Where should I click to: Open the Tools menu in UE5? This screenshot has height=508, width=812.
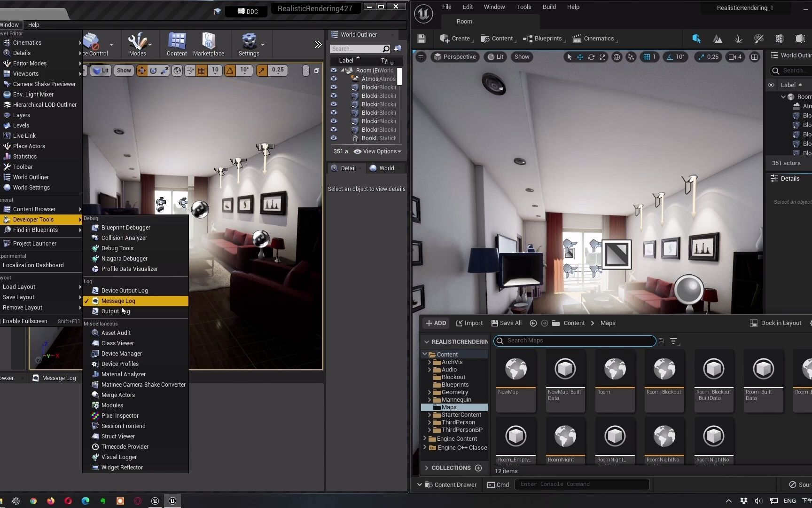523,7
